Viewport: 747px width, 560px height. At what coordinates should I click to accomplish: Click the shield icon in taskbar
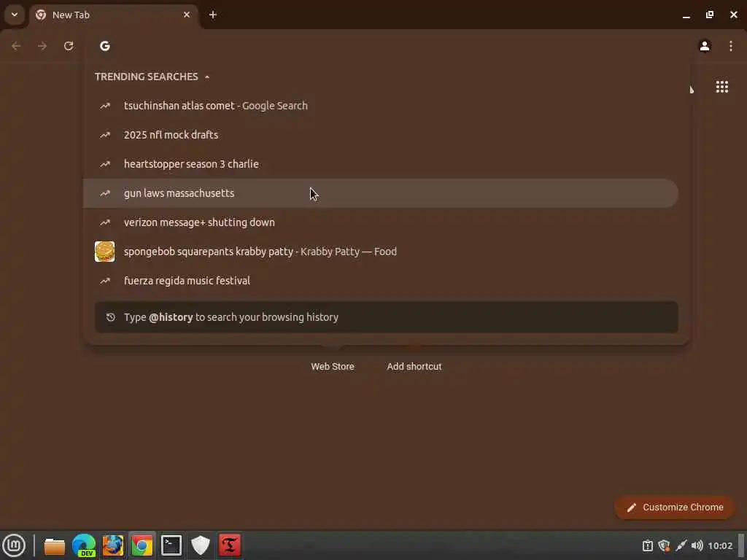pos(201,545)
